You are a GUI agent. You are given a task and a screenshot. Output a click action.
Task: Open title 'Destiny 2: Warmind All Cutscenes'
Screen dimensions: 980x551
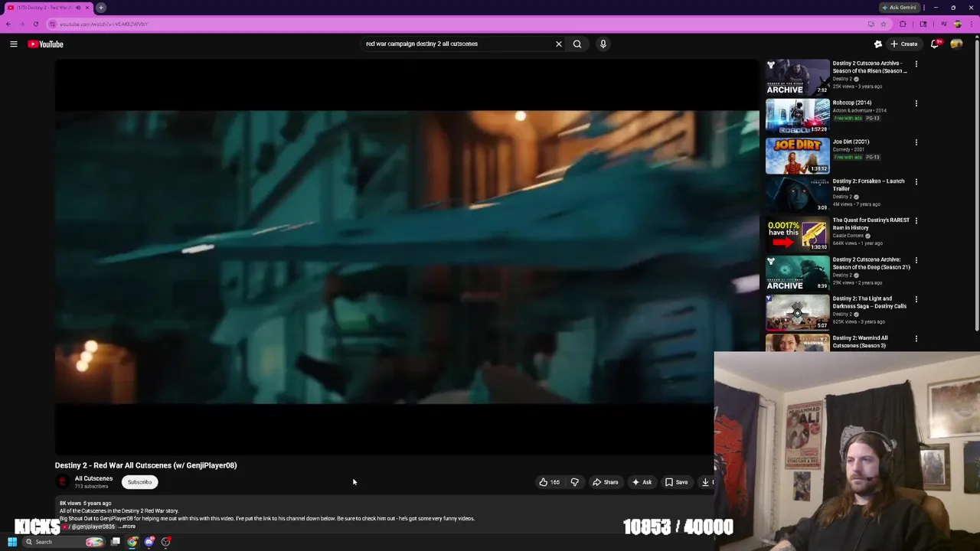click(861, 341)
